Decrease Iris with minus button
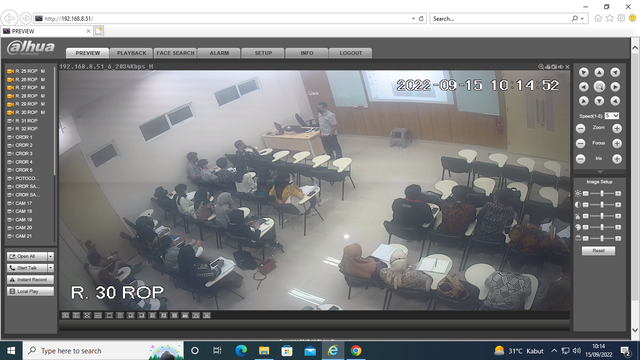 580,159
